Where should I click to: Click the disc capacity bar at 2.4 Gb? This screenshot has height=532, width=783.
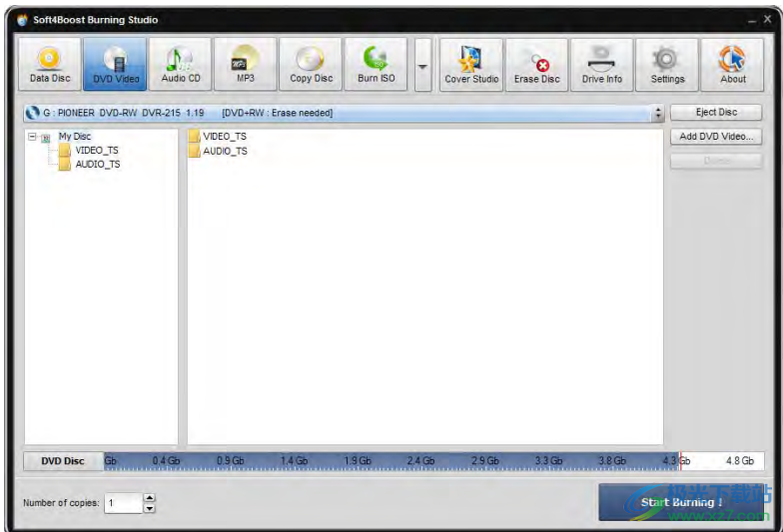click(x=420, y=461)
